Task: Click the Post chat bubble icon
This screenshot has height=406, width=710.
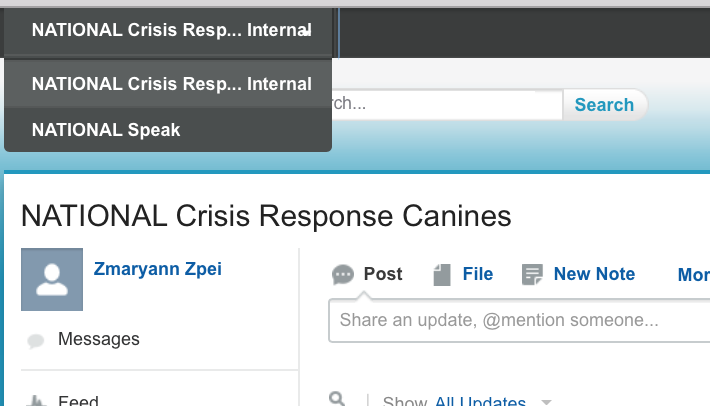Action: [343, 275]
